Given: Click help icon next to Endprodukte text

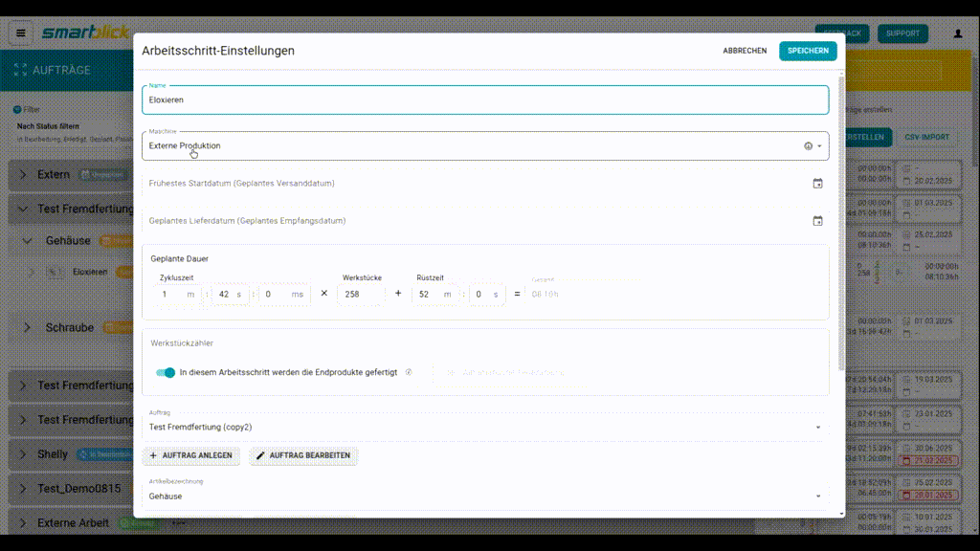Looking at the screenshot, I should pyautogui.click(x=409, y=372).
